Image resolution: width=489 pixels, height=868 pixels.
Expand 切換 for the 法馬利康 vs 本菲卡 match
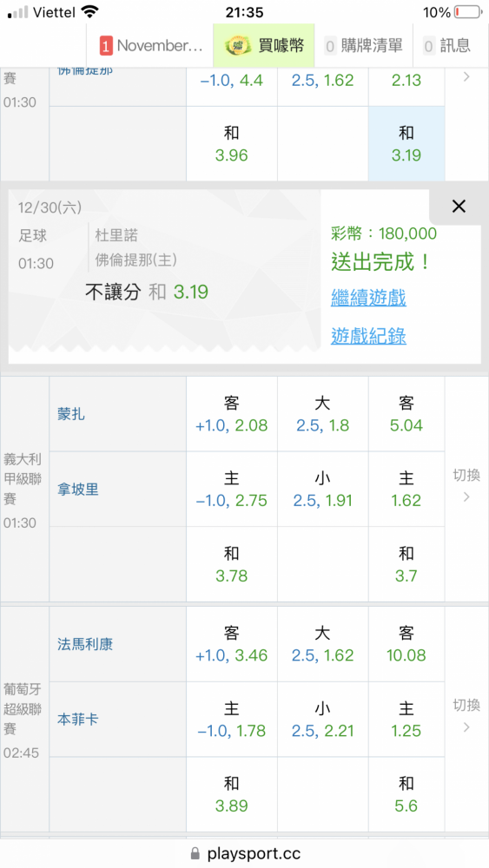pyautogui.click(x=466, y=716)
